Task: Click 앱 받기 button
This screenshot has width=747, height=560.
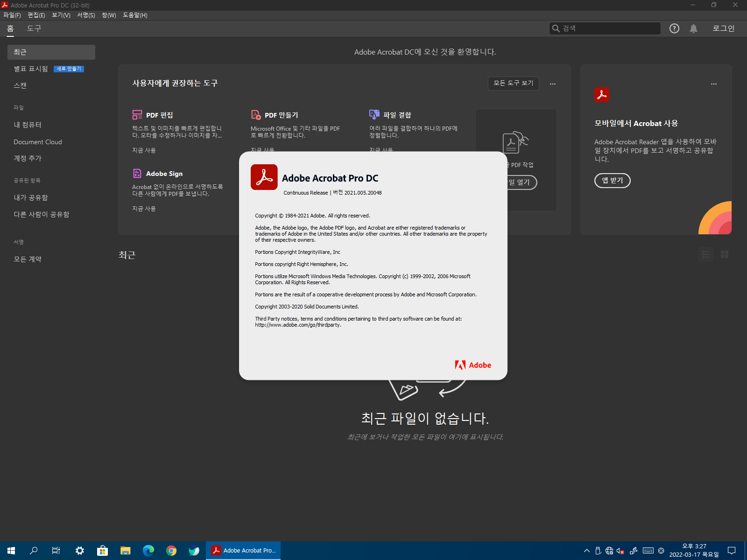Action: pyautogui.click(x=613, y=181)
